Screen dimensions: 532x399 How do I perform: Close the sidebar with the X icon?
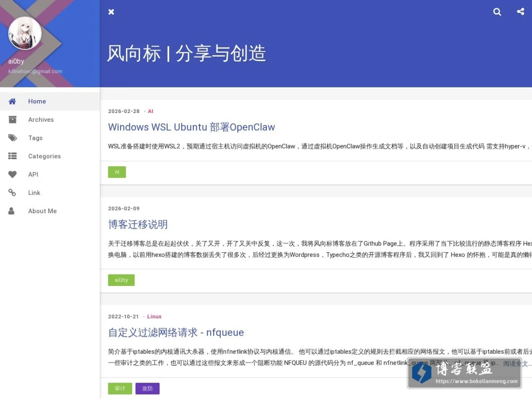(111, 12)
